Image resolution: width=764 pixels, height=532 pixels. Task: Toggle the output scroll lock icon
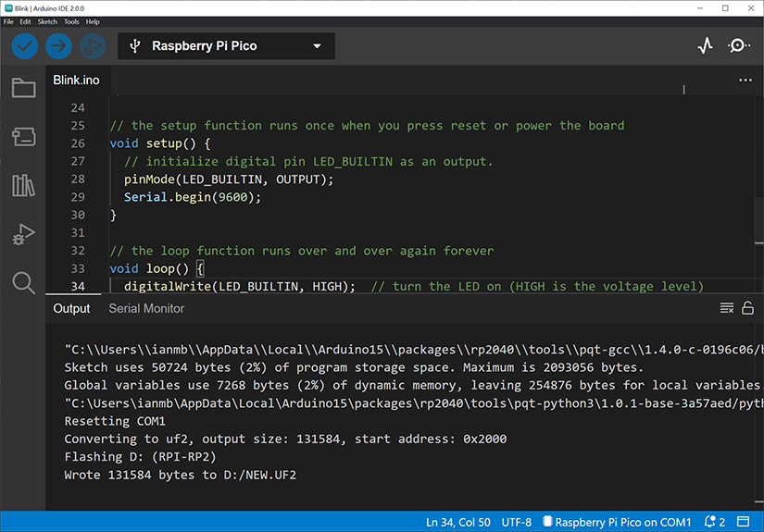[x=747, y=308]
